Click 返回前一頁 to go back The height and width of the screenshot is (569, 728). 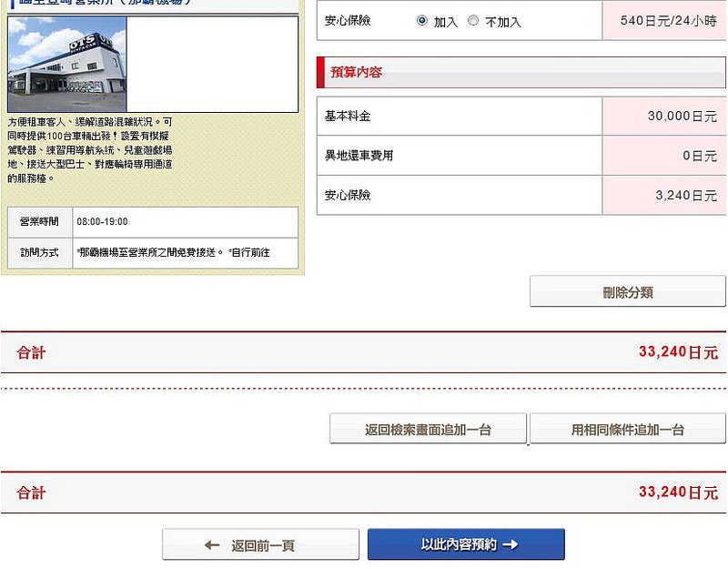point(260,544)
